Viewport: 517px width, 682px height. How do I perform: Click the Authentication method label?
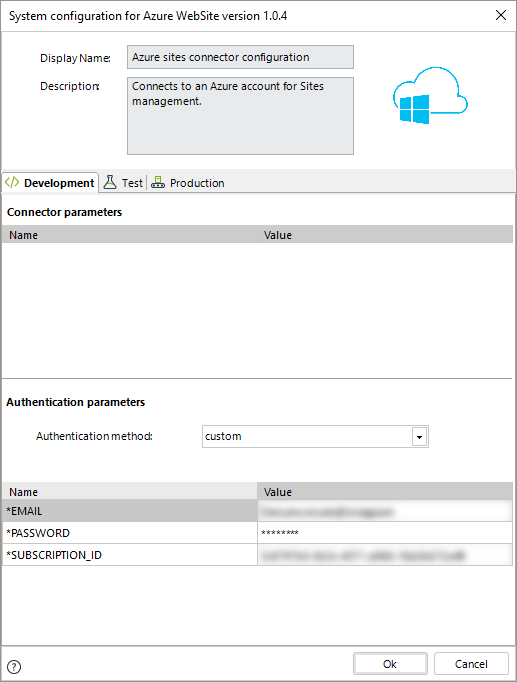94,436
